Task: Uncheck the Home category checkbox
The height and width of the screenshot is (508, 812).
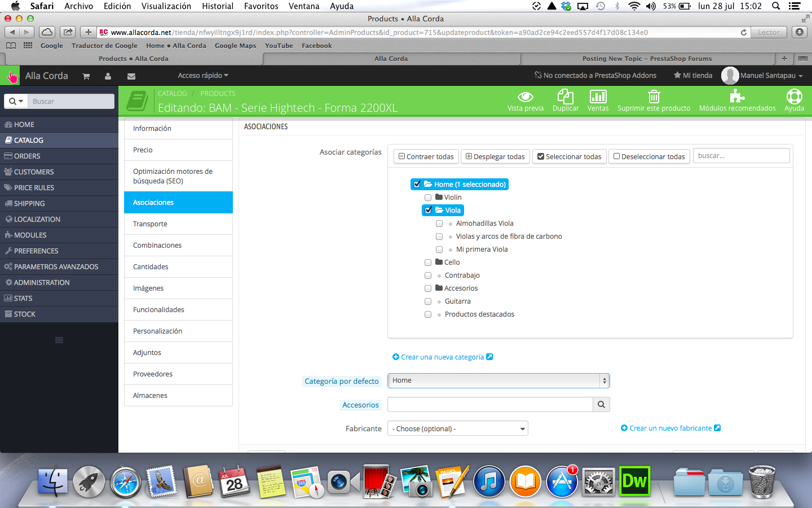Action: pos(417,185)
